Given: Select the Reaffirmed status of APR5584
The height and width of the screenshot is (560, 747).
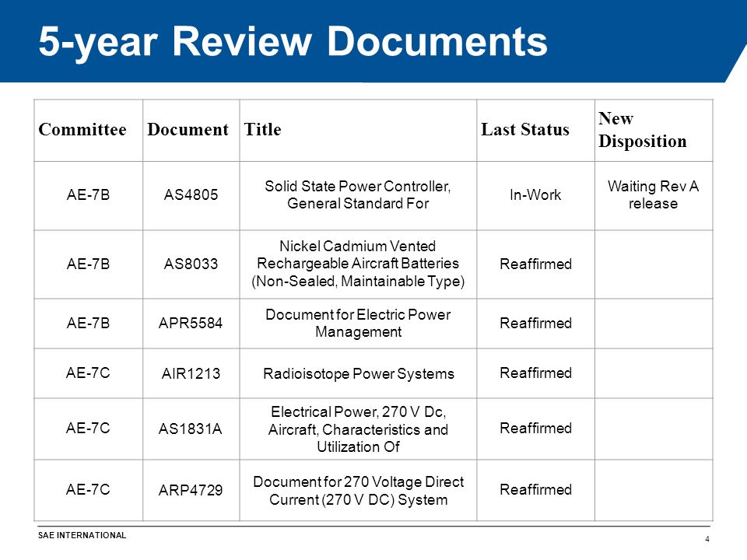Looking at the screenshot, I should tap(535, 324).
